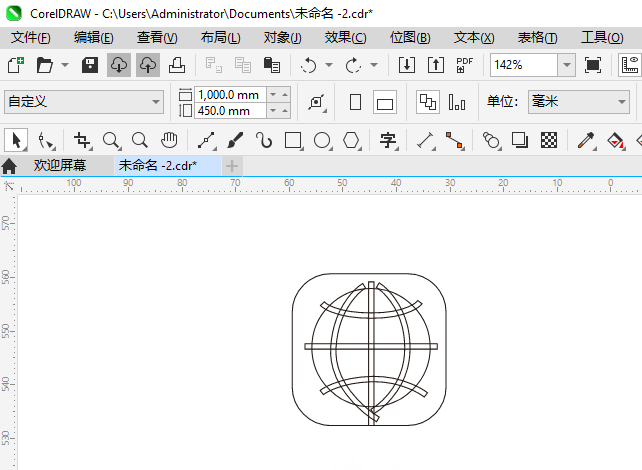Click the zoom level field showing 142%

click(x=524, y=65)
